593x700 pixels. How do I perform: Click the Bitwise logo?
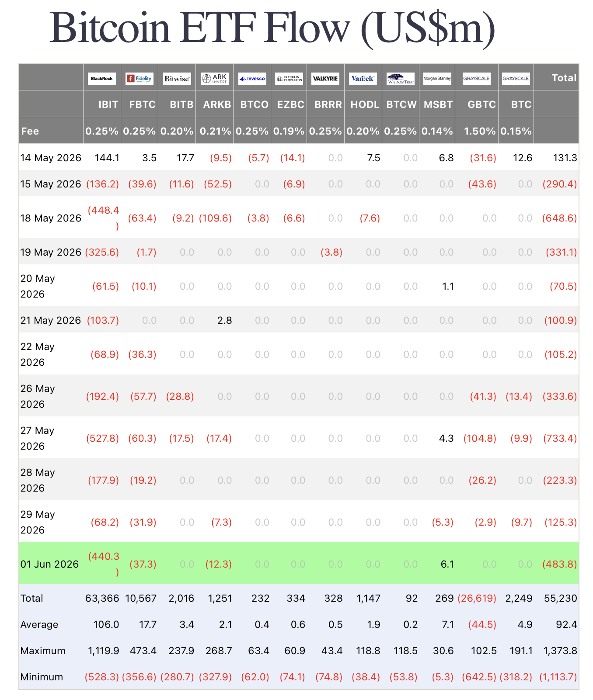(177, 79)
